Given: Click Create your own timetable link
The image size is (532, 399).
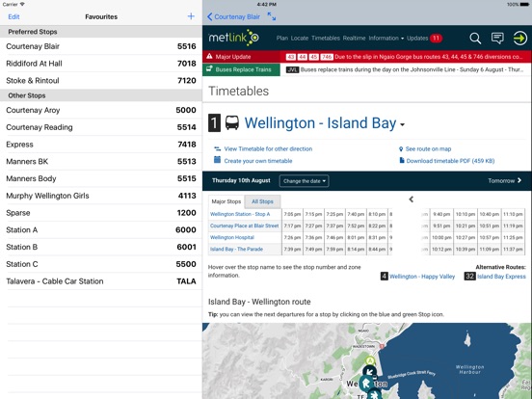Looking at the screenshot, I should pos(258,161).
